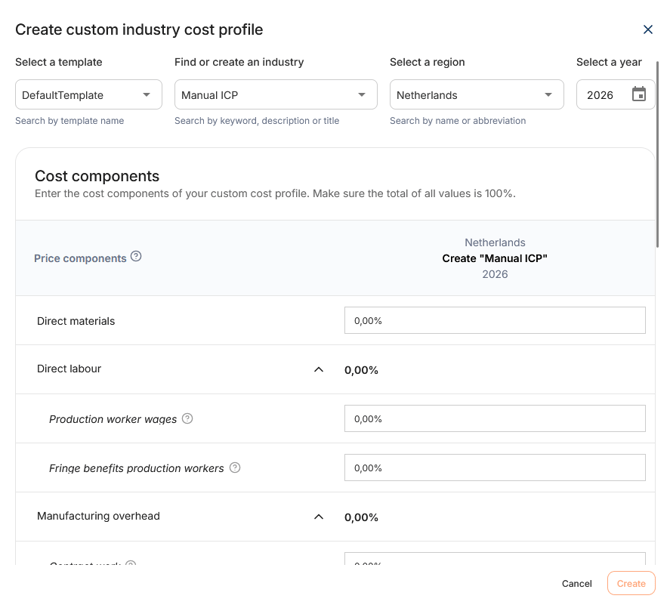Click the Cost components heading

(x=97, y=176)
